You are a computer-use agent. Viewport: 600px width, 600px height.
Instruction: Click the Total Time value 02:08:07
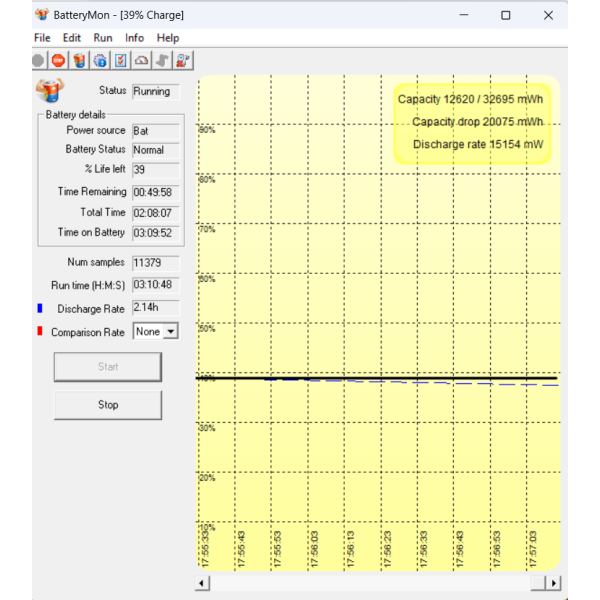[x=156, y=213]
